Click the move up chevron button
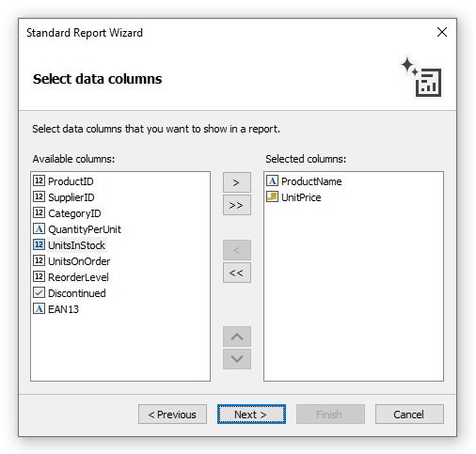 pos(237,337)
